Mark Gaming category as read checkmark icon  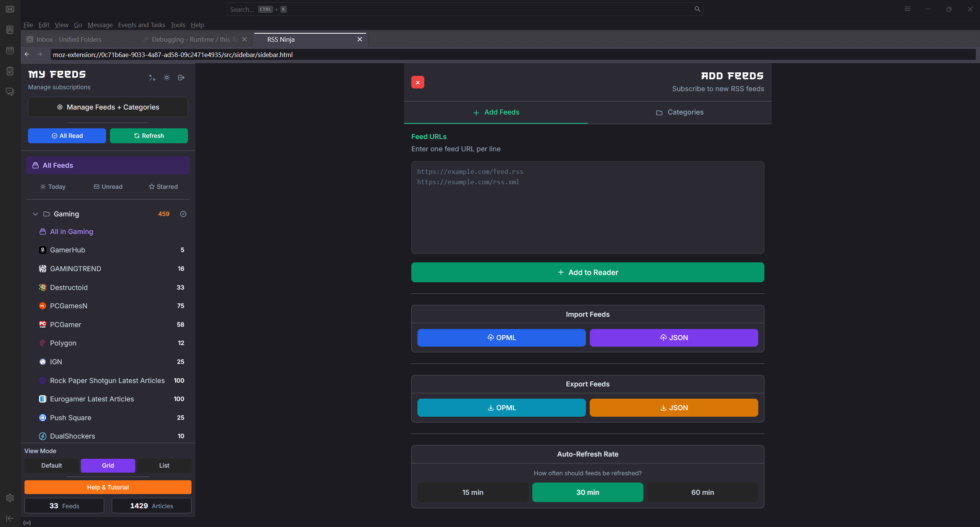pyautogui.click(x=183, y=214)
